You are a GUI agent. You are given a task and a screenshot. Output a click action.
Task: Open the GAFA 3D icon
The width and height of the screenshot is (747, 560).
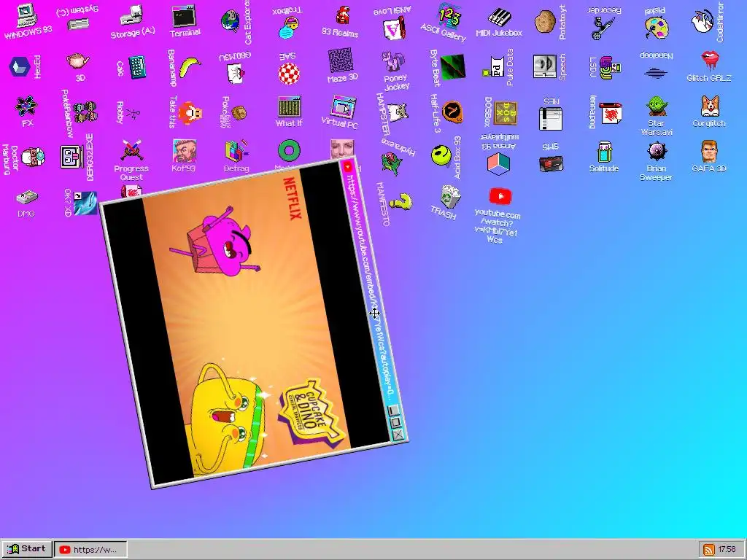point(709,152)
